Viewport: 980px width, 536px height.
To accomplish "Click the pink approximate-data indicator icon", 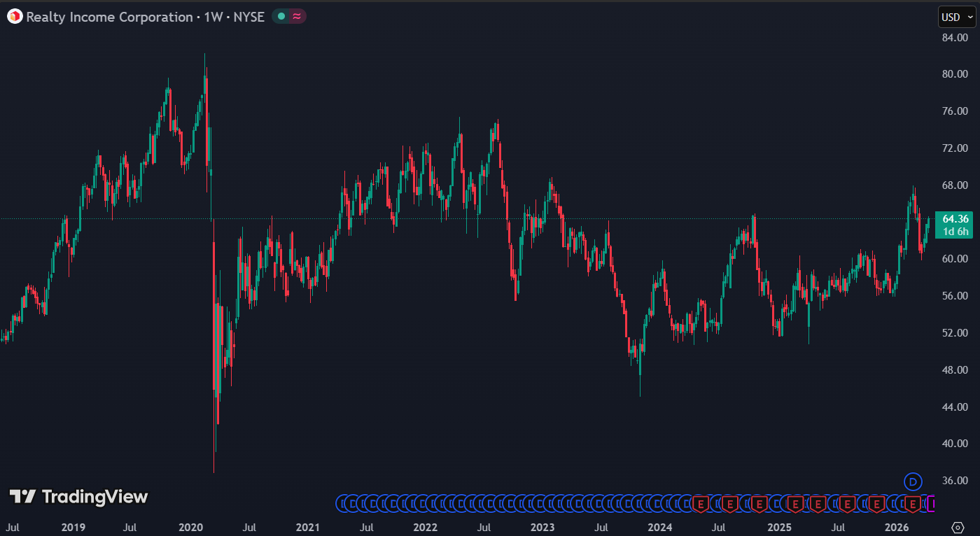I will coord(297,17).
